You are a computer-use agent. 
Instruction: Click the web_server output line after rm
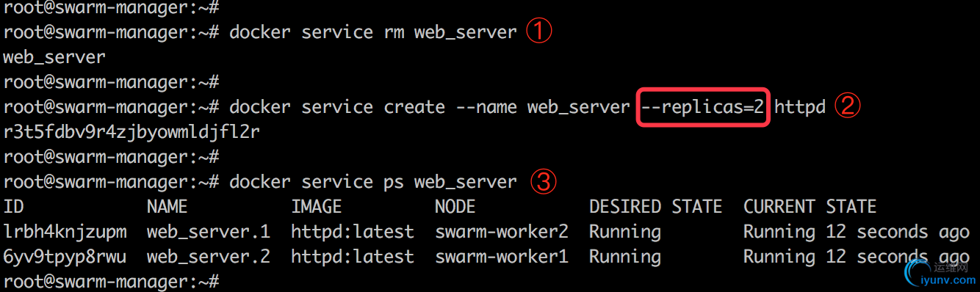[x=54, y=57]
